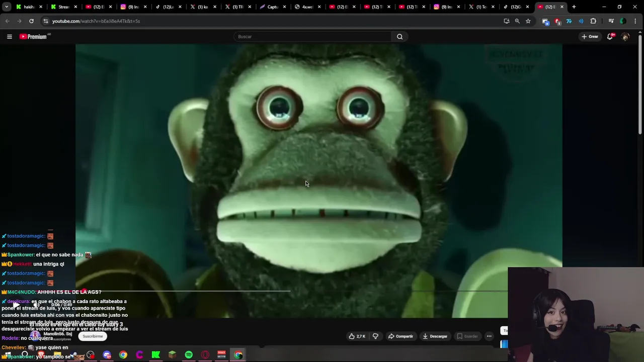View site information icon beside URL

pos(45,21)
